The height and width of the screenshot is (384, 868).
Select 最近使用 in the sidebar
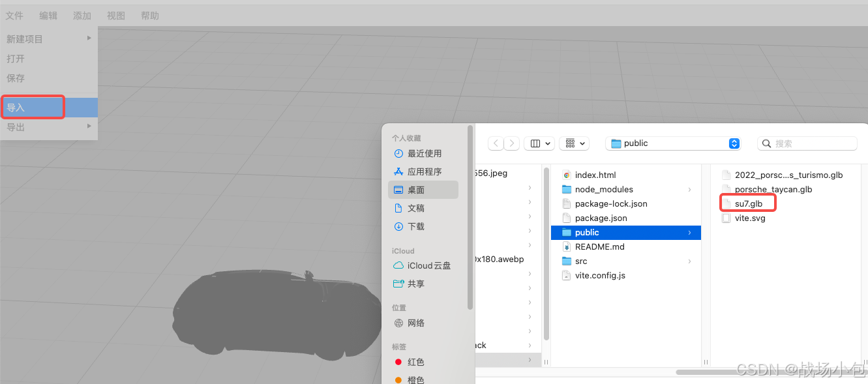(423, 154)
